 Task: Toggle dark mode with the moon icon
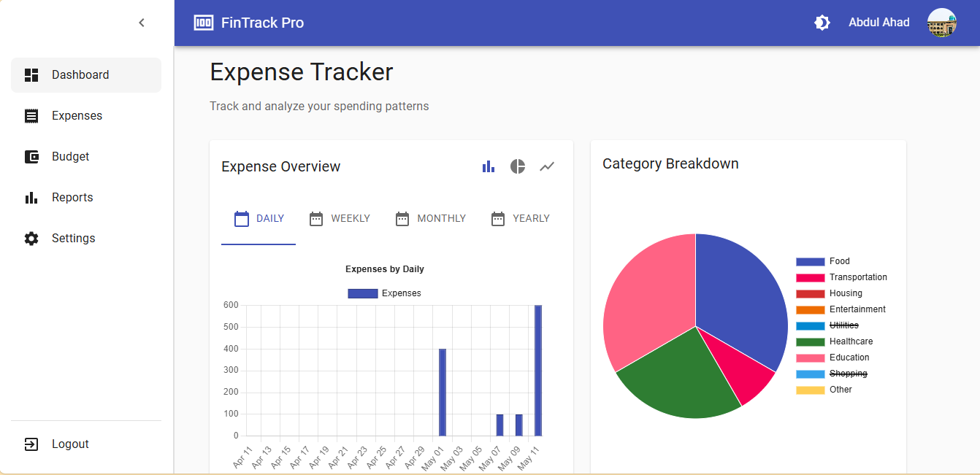[822, 23]
